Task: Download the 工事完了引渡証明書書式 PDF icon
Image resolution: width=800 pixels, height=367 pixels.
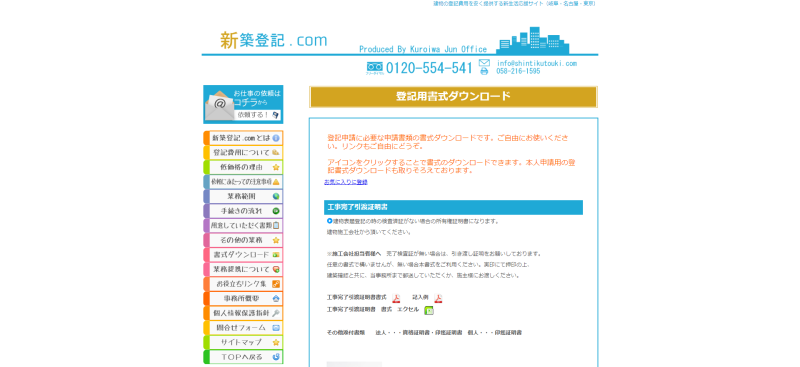Action: tap(396, 299)
